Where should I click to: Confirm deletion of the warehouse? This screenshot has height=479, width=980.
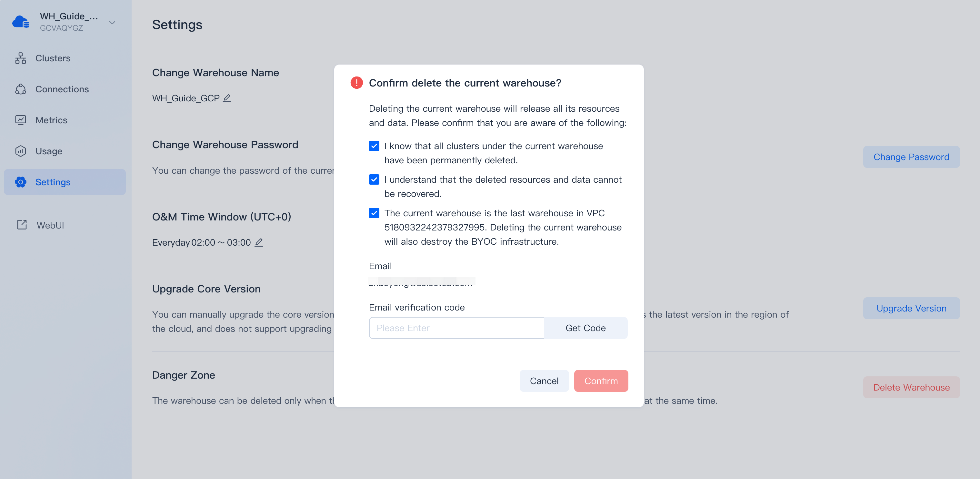(601, 381)
